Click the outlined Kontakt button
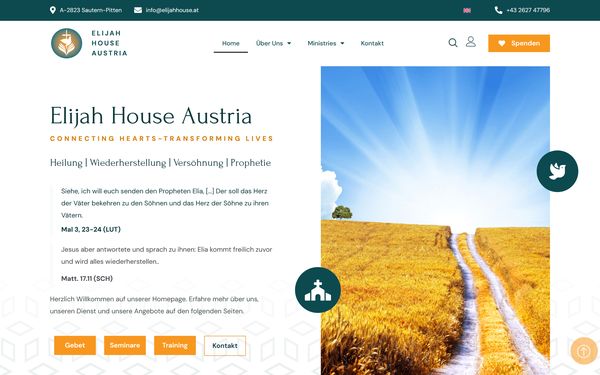This screenshot has width=600, height=375. (225, 346)
